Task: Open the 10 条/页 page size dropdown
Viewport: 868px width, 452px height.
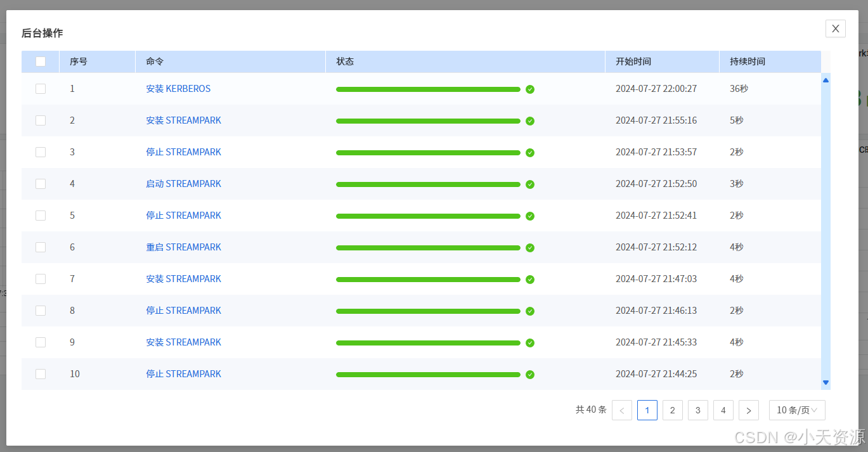Action: [797, 410]
